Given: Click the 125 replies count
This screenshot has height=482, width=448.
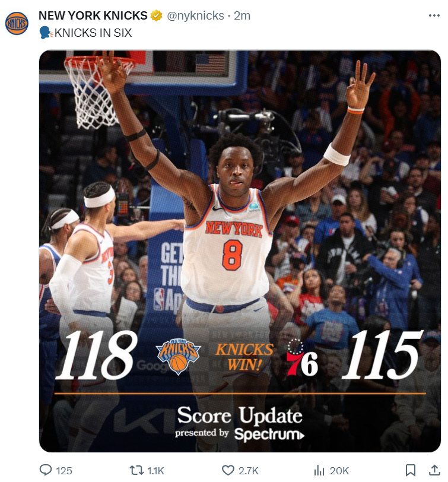Looking at the screenshot, I should pyautogui.click(x=64, y=471).
